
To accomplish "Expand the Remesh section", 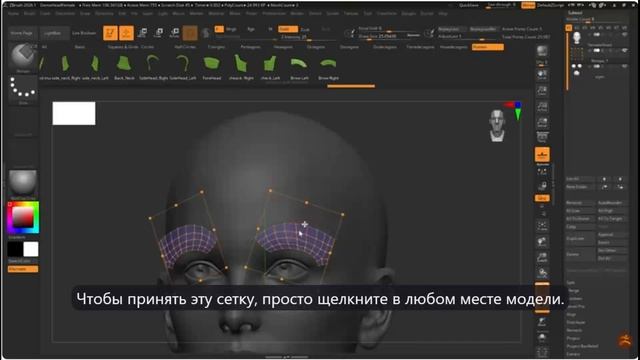I will pyautogui.click(x=574, y=330).
